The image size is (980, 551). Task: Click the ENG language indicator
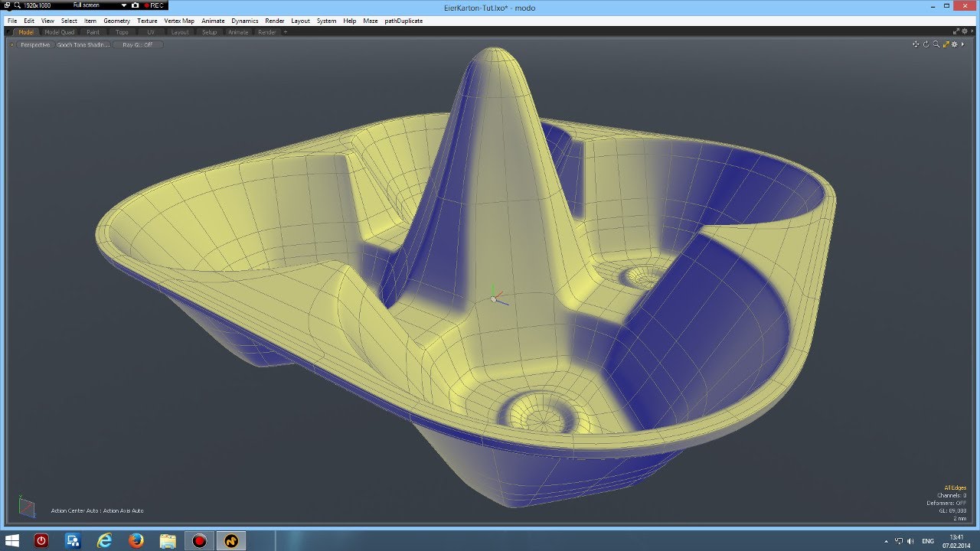click(x=928, y=541)
